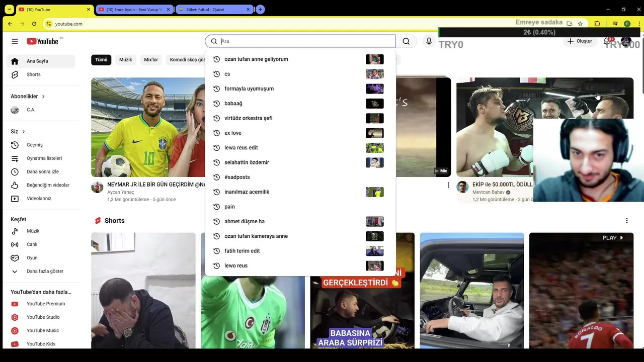Select the Tümü filter chip
Viewport: 644px width, 362px height.
101,60
